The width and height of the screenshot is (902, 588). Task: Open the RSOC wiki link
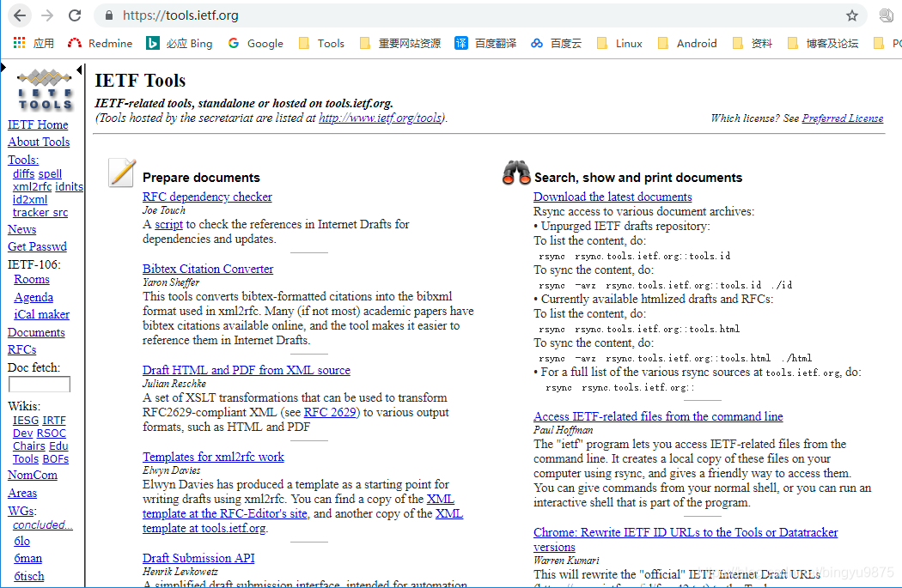pyautogui.click(x=52, y=433)
